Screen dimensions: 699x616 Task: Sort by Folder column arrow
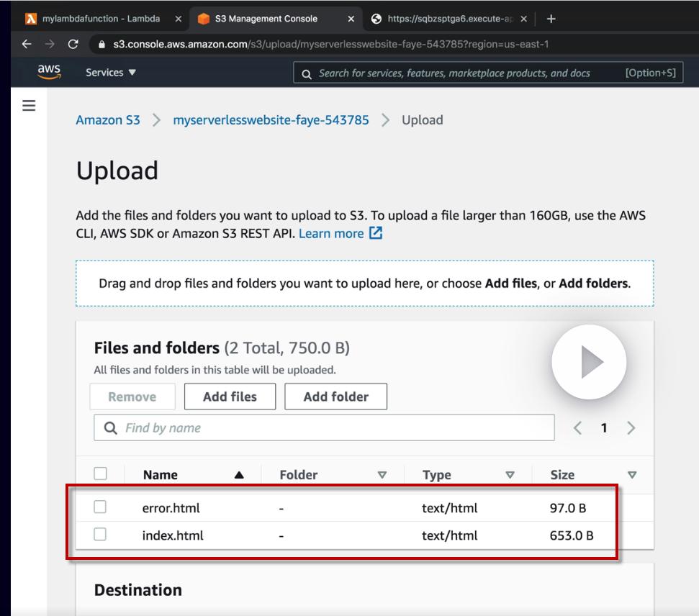tap(382, 475)
